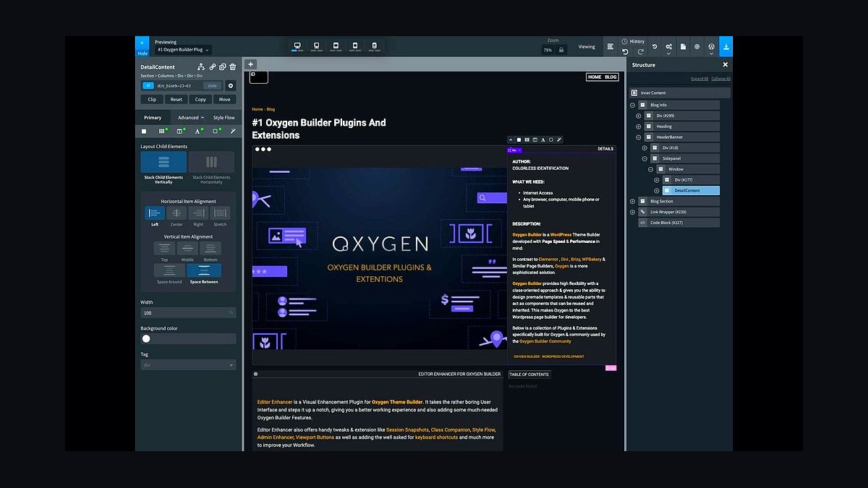Open the Manage settings icon in the top bar
This screenshot has height=488, width=868.
coord(668,46)
